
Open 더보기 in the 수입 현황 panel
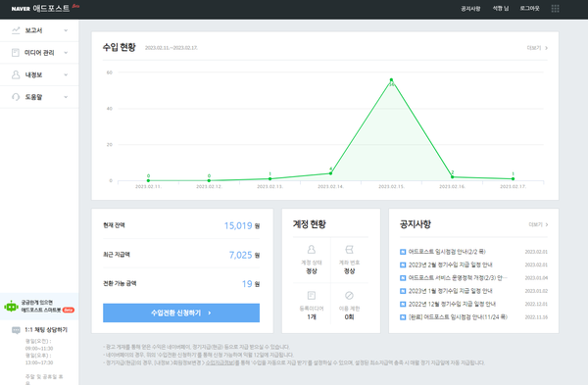[x=537, y=48]
